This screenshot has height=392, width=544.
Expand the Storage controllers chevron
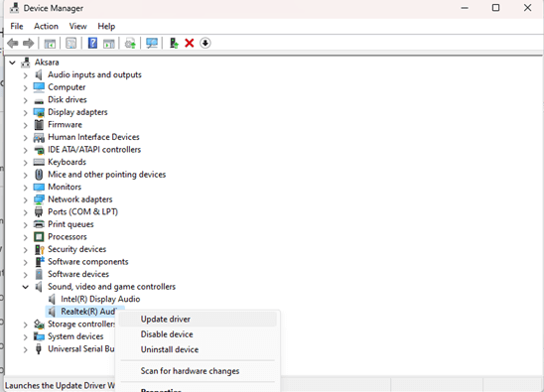tap(25, 325)
